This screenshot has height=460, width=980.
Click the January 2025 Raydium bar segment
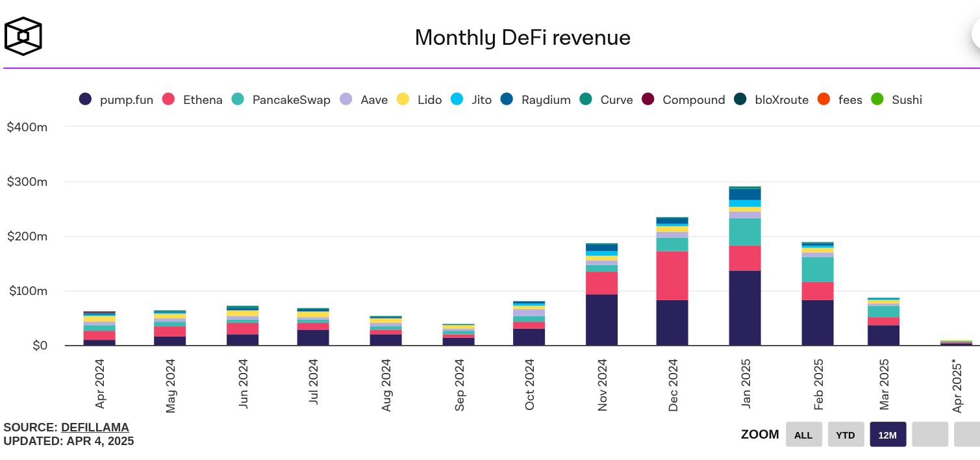point(745,194)
